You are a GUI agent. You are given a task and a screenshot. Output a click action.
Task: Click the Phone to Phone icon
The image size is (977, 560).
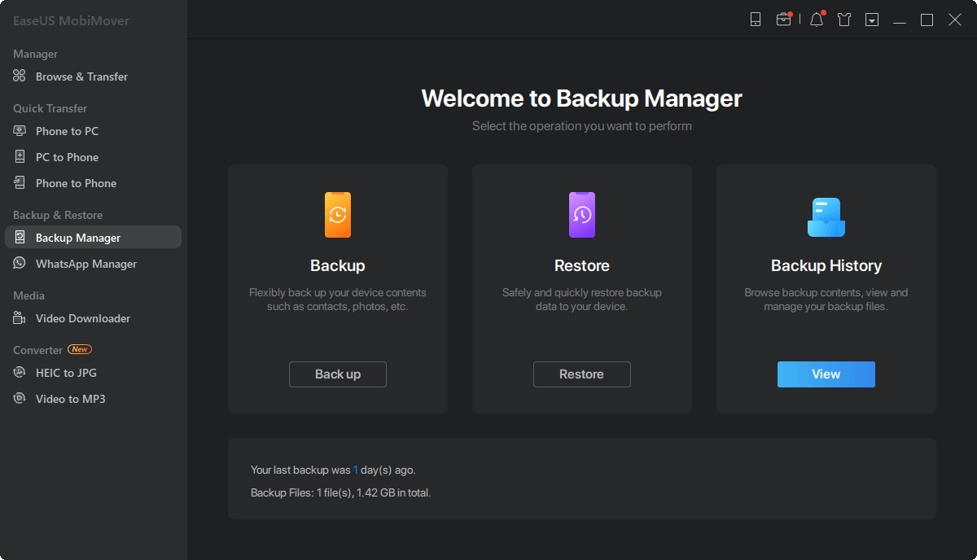tap(20, 183)
